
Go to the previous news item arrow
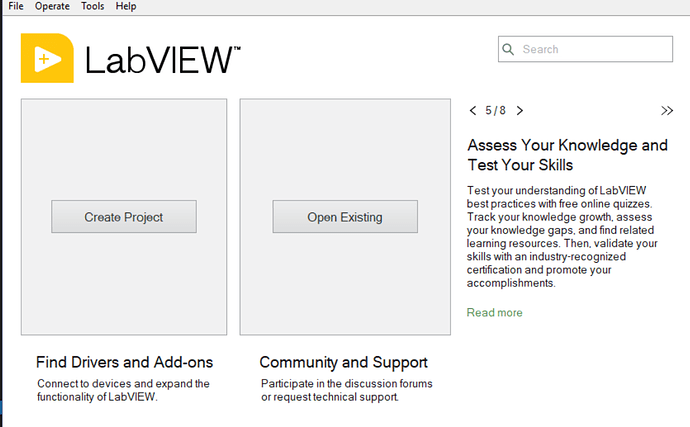click(x=473, y=110)
